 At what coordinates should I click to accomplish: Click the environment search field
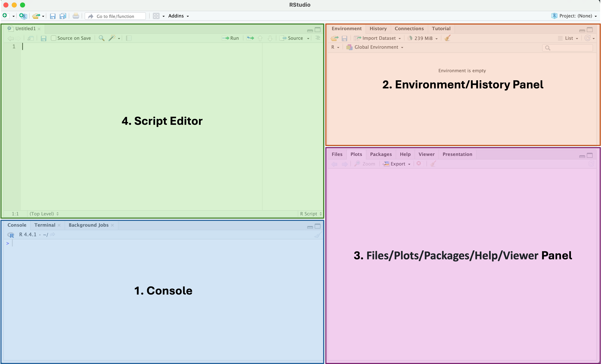coord(568,48)
